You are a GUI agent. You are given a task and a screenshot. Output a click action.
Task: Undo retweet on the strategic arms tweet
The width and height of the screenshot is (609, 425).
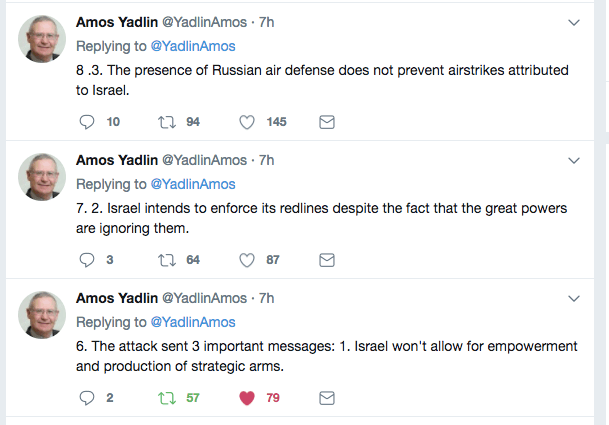click(167, 398)
